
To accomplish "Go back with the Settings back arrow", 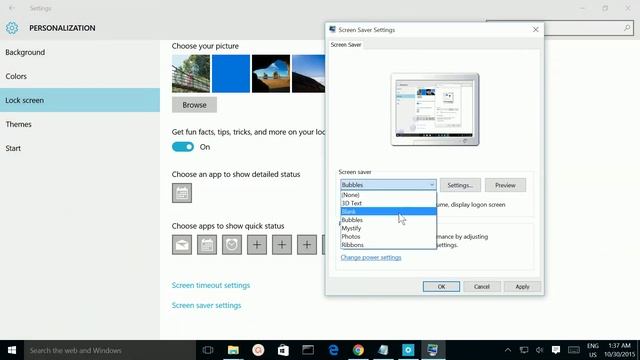I will tap(12, 8).
